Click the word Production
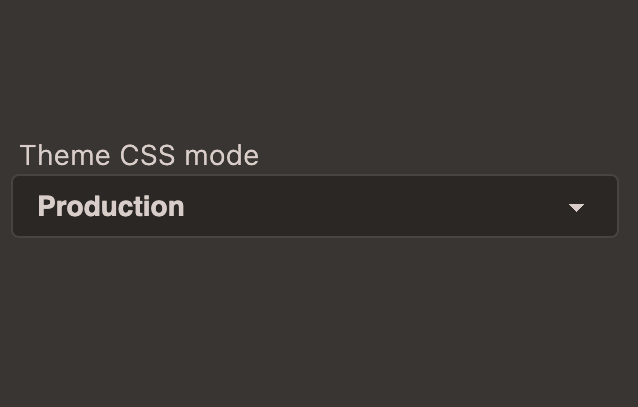The height and width of the screenshot is (407, 638). pos(111,207)
